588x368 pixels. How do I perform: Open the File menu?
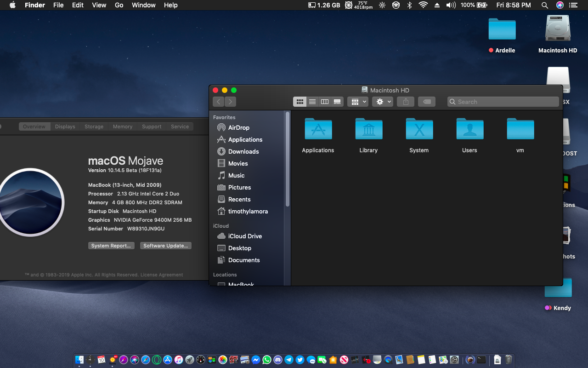(x=58, y=5)
